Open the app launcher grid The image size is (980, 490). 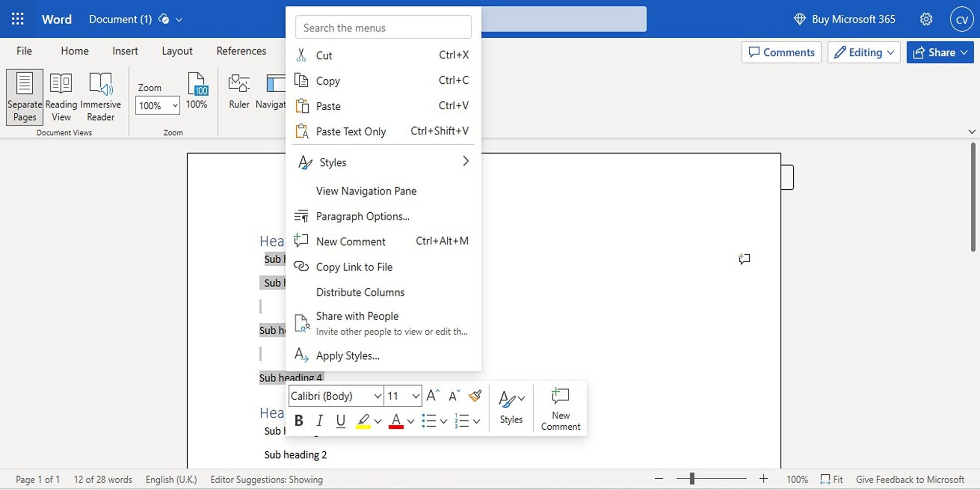tap(18, 19)
